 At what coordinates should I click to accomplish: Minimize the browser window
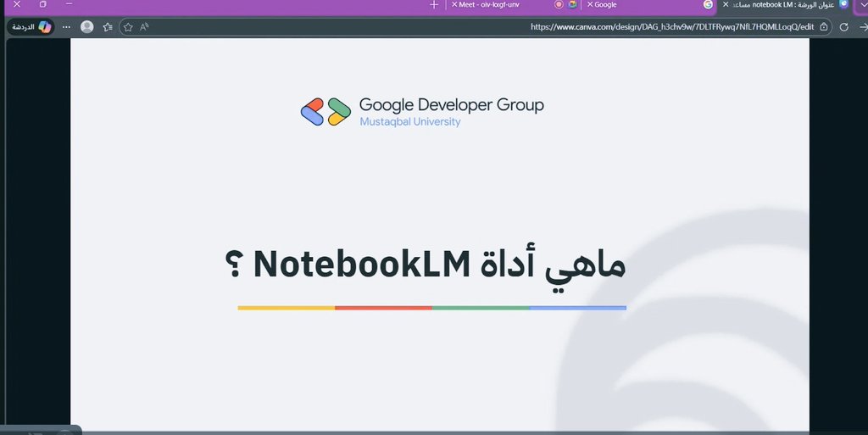tap(69, 4)
